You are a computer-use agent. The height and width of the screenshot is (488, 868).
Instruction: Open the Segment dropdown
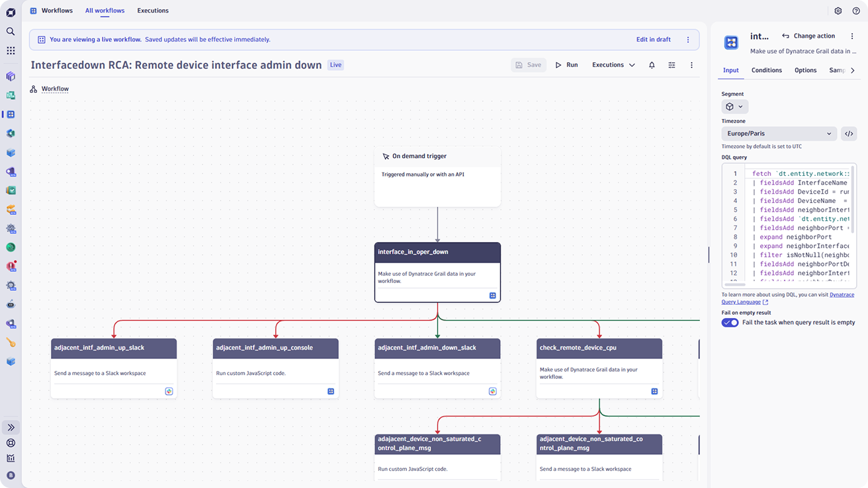point(734,106)
